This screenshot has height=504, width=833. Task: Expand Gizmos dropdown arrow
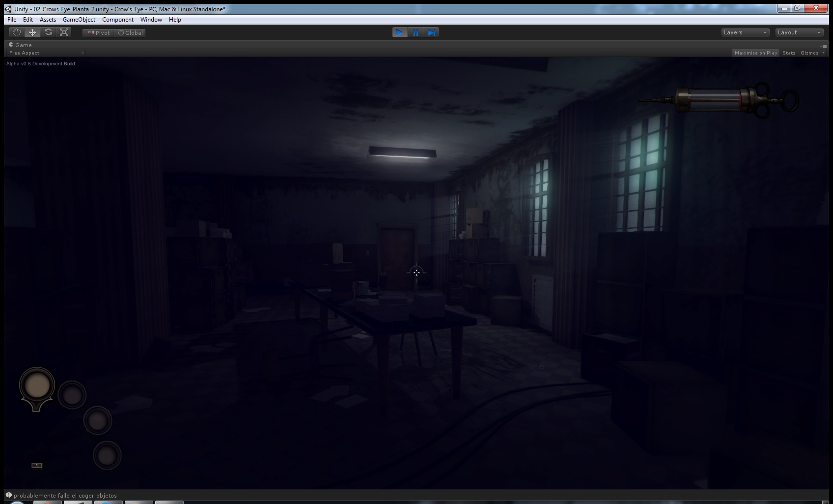pyautogui.click(x=823, y=53)
